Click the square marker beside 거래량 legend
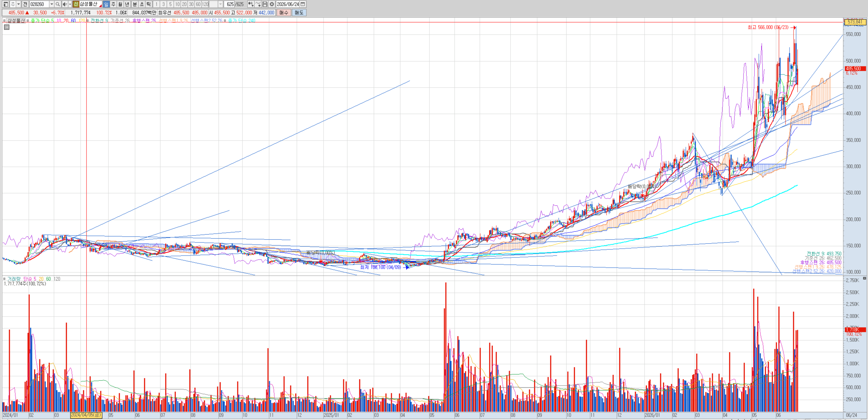868x420 pixels. 4,279
